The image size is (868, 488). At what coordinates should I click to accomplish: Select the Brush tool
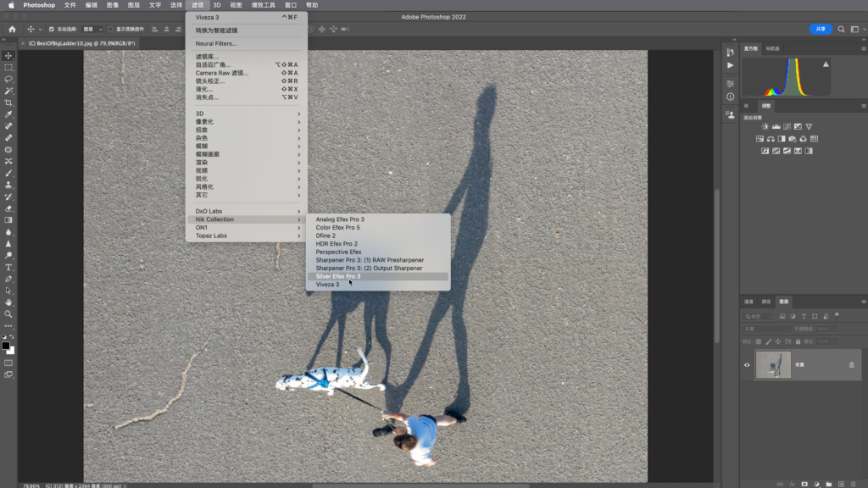coord(8,173)
